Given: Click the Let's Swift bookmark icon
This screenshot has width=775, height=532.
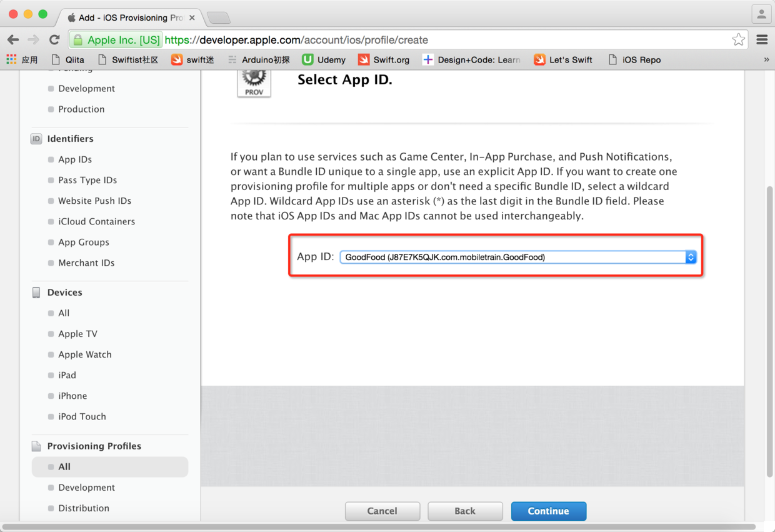Looking at the screenshot, I should [539, 59].
